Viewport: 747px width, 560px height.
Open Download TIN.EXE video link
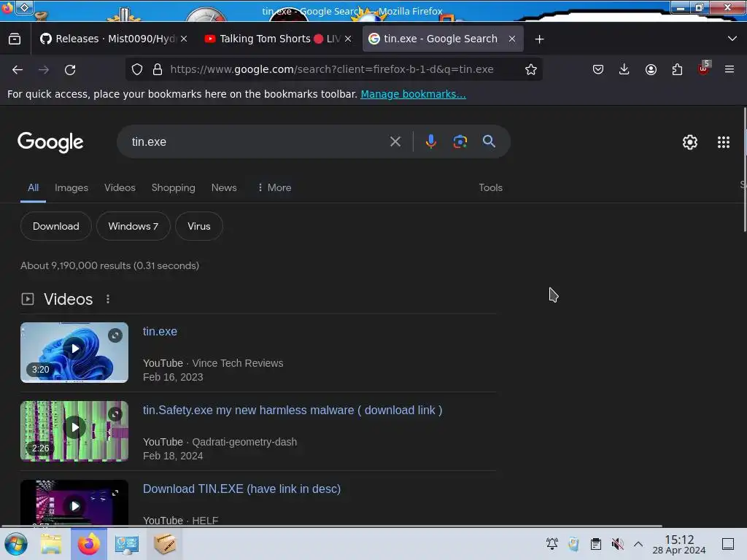coord(242,489)
